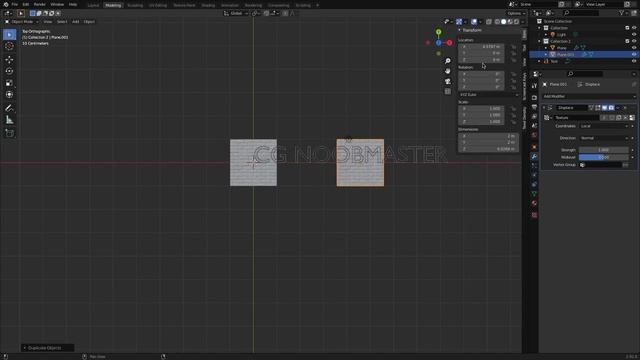The image size is (640, 360).
Task: Click the outliner filter funnel icon
Action: click(622, 13)
